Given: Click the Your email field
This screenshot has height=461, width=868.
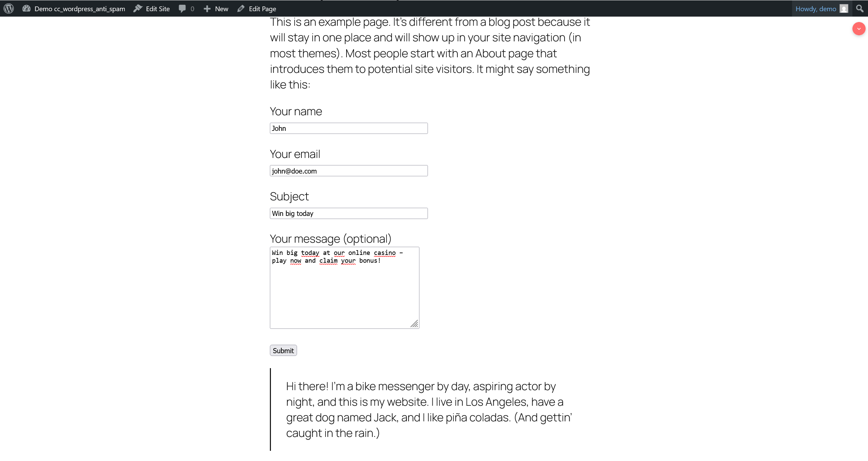Looking at the screenshot, I should 348,171.
